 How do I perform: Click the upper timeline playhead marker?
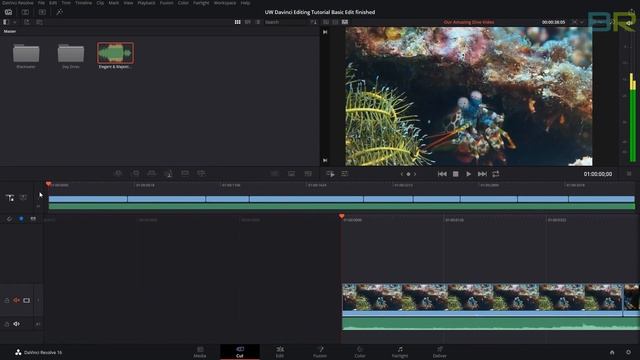[49, 184]
